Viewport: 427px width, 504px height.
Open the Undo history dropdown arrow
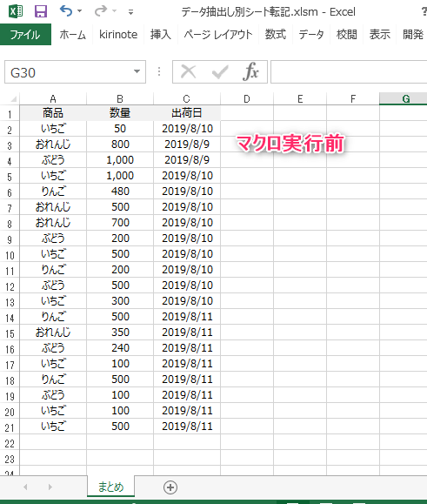80,11
